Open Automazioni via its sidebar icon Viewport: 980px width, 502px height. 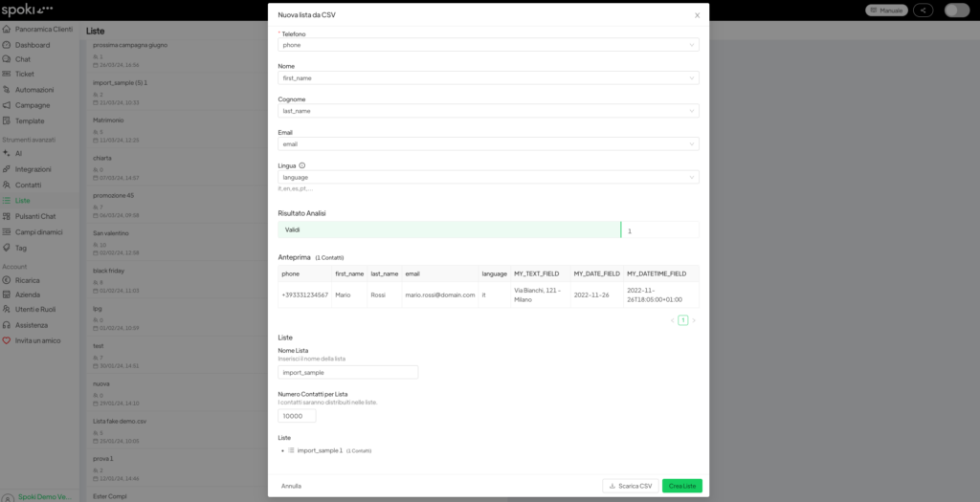[8, 90]
